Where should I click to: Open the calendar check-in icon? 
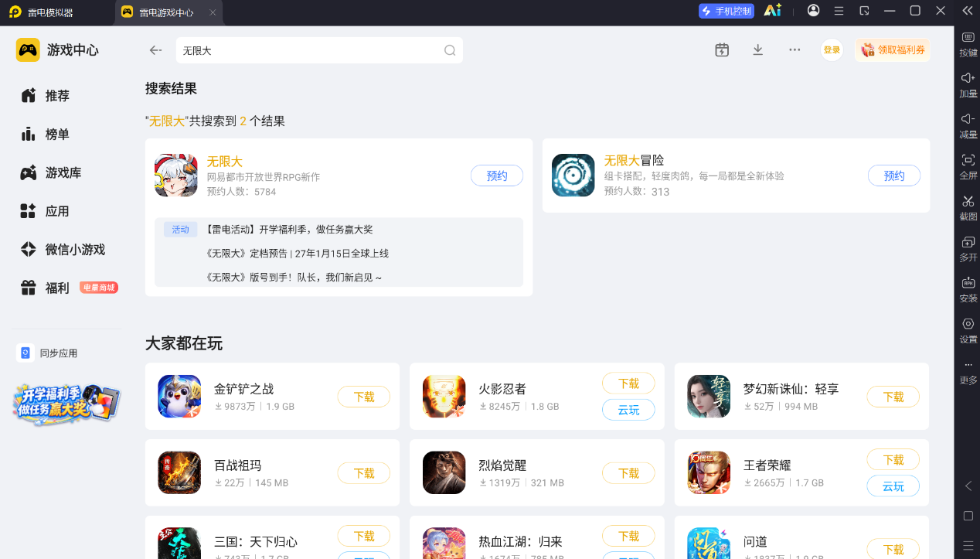[x=722, y=49]
